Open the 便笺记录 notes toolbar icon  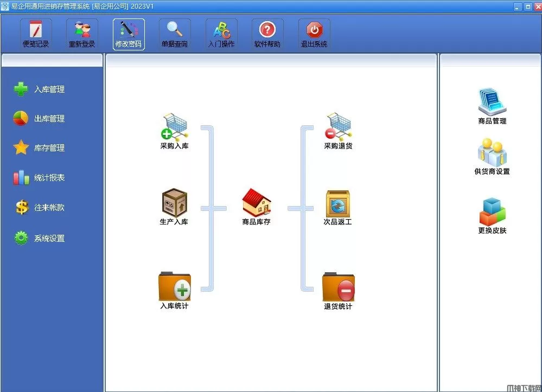click(x=36, y=34)
